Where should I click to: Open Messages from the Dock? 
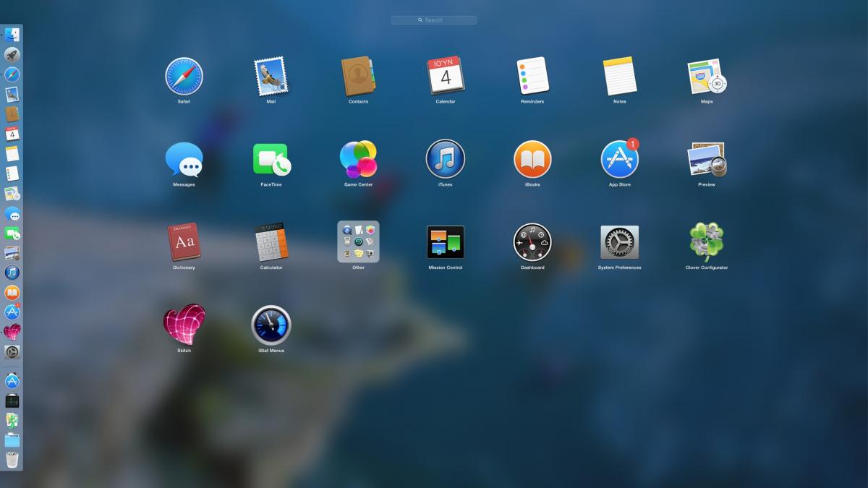pyautogui.click(x=12, y=214)
